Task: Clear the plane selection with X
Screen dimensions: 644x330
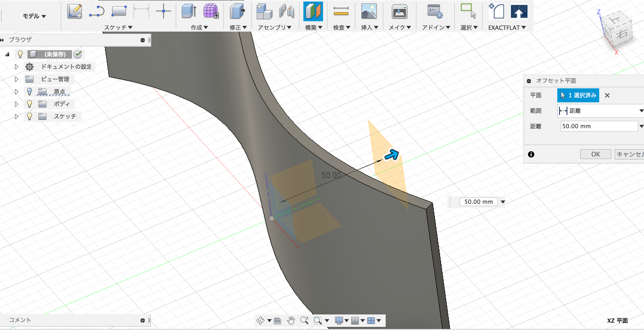Action: [x=607, y=95]
